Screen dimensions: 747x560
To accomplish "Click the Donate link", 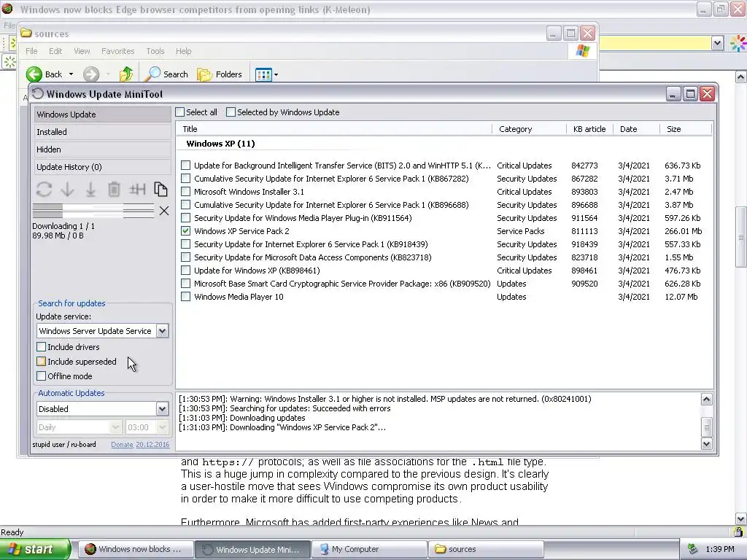I will click(x=122, y=444).
